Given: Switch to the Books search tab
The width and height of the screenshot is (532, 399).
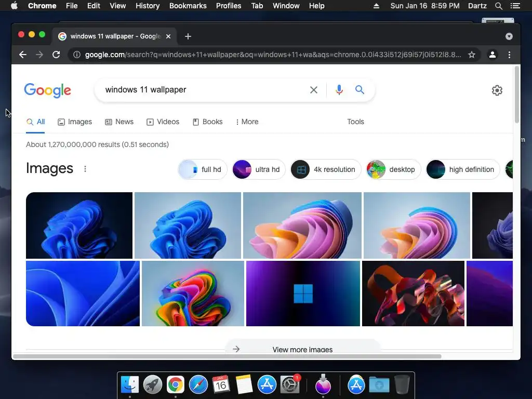Looking at the screenshot, I should [x=208, y=122].
